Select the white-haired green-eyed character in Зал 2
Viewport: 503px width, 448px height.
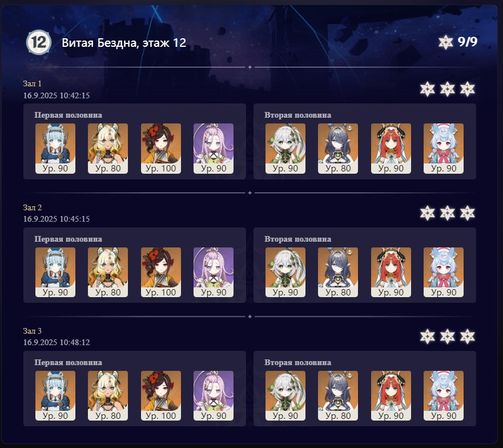coord(285,272)
